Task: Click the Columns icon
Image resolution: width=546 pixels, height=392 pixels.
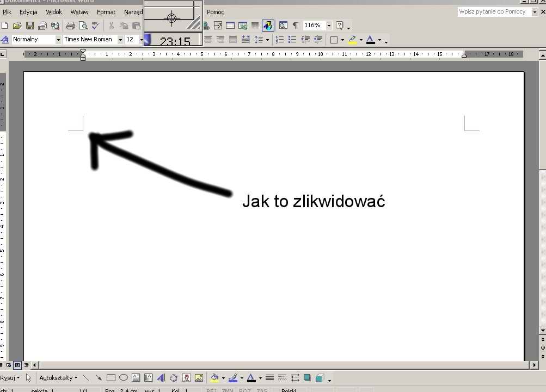Action: coord(255,26)
